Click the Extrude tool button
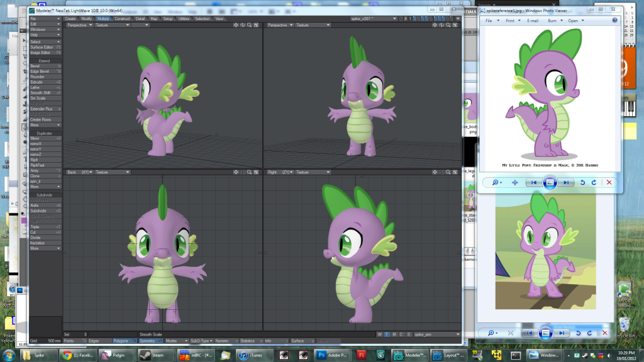 point(45,82)
